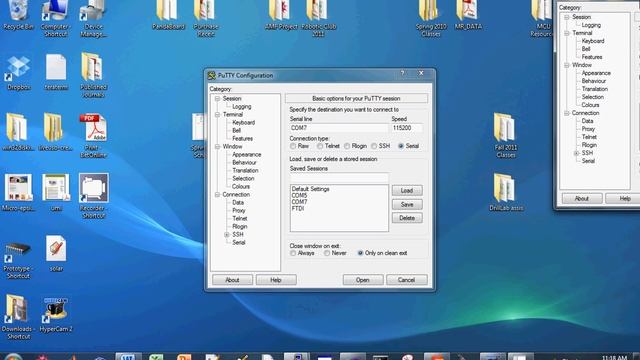Screen dimensions: 640x360
Task: Open the Colours category in PuTTY Configuration
Action: click(x=241, y=187)
